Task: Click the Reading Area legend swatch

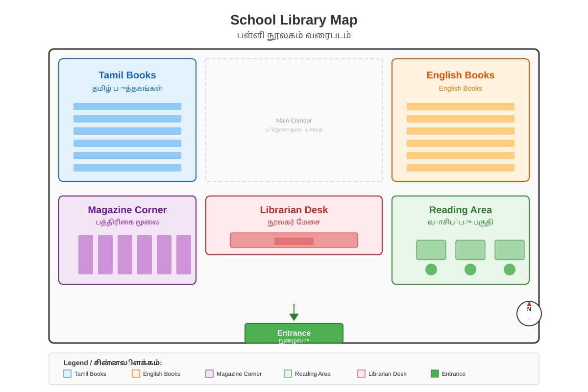Action: click(x=288, y=373)
